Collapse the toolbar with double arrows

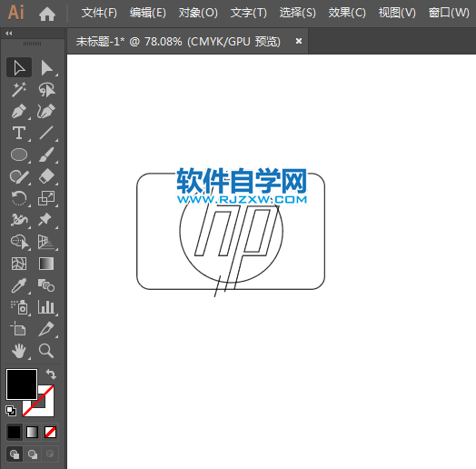point(9,34)
